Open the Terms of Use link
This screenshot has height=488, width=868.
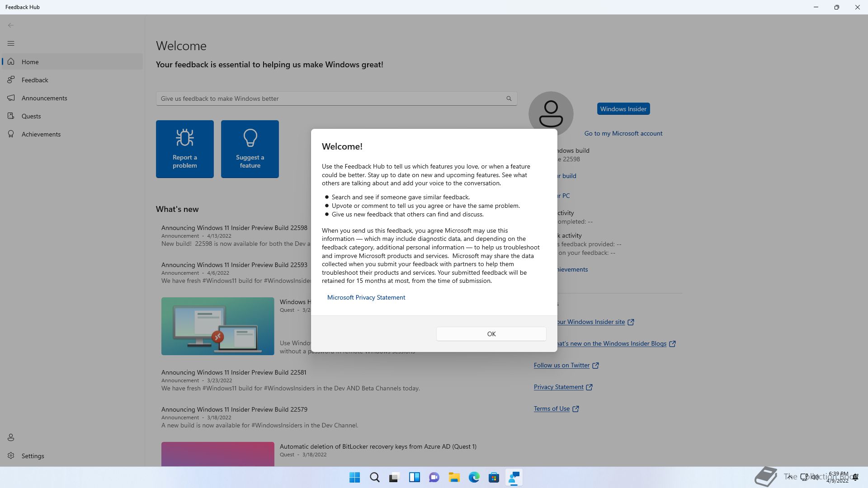(x=552, y=408)
